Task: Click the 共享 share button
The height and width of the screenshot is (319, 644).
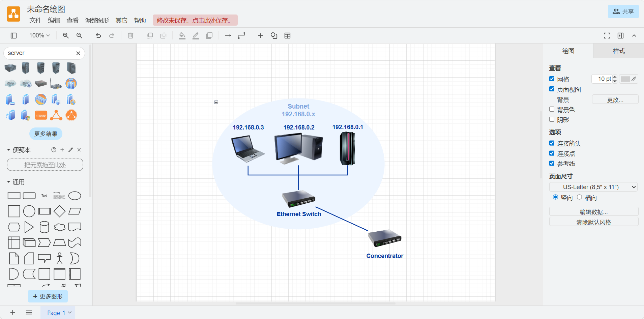Action: click(x=623, y=11)
